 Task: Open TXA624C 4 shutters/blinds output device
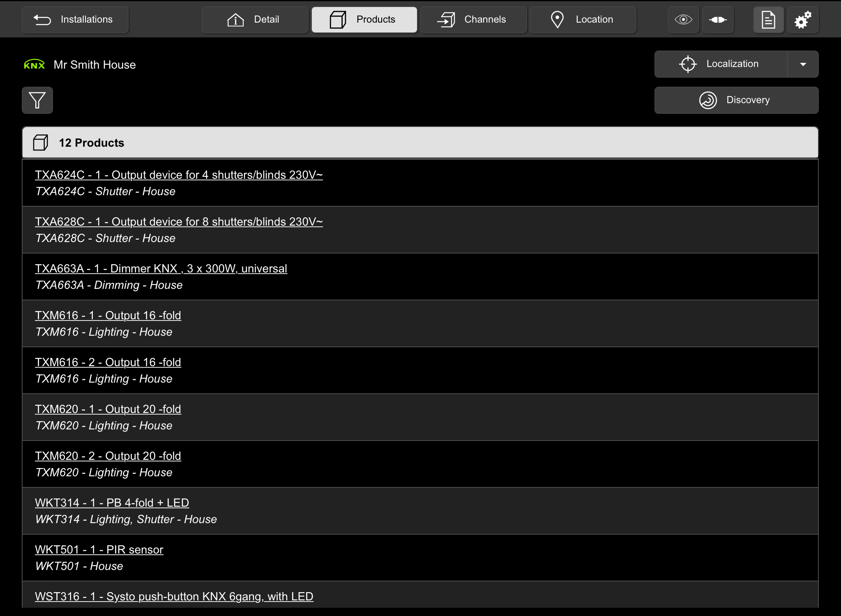coord(179,175)
